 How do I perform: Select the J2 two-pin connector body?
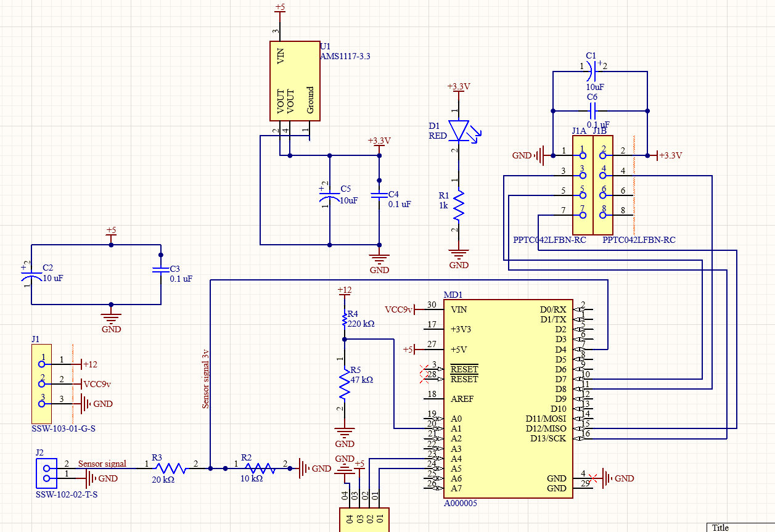(45, 473)
